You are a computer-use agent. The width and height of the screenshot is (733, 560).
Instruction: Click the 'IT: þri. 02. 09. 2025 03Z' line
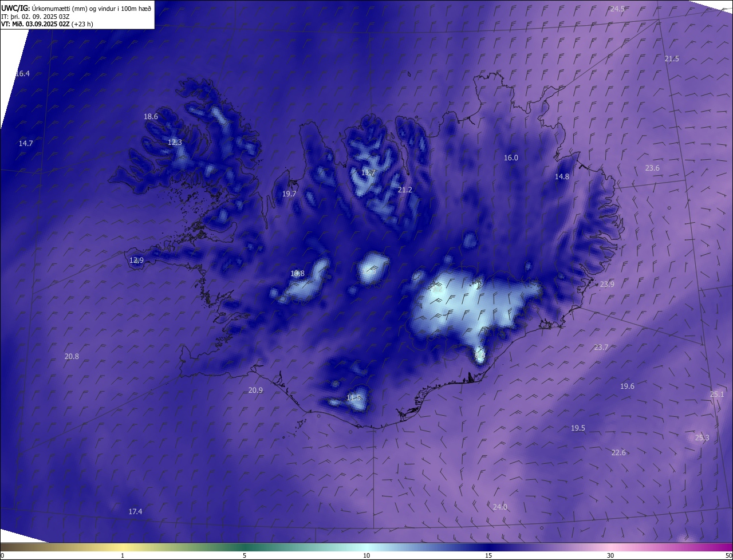(35, 16)
